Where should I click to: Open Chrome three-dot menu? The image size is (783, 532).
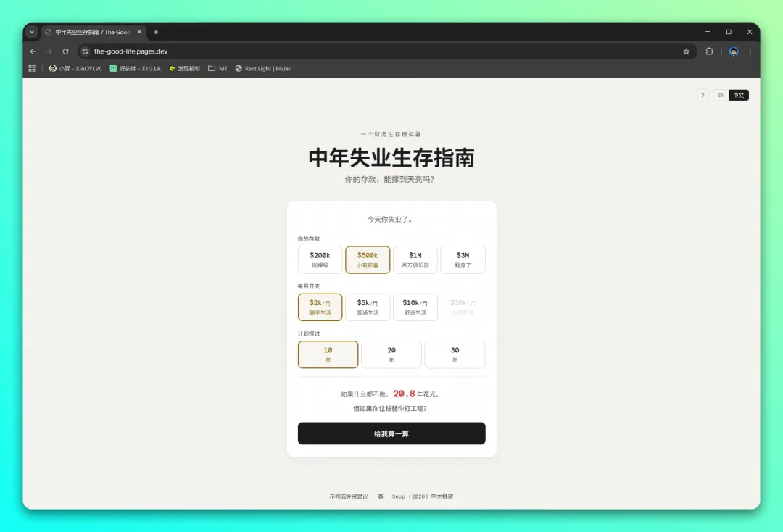pyautogui.click(x=750, y=51)
